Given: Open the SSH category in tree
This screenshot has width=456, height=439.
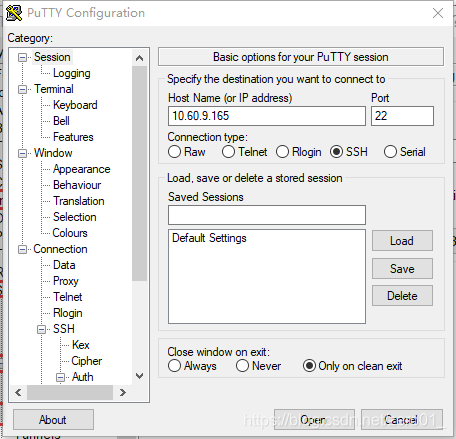Looking at the screenshot, I should pos(64,329).
